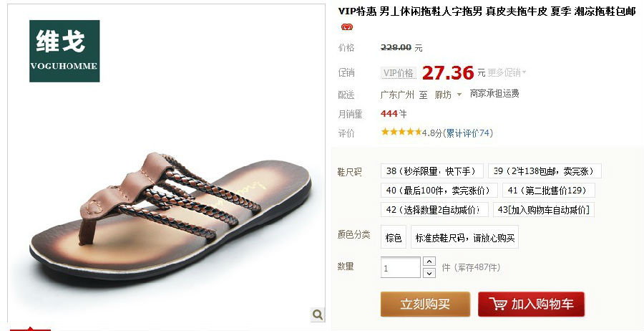Click the 维戈 VOGUHOMME brand logo
The height and width of the screenshot is (331, 644).
tap(64, 51)
